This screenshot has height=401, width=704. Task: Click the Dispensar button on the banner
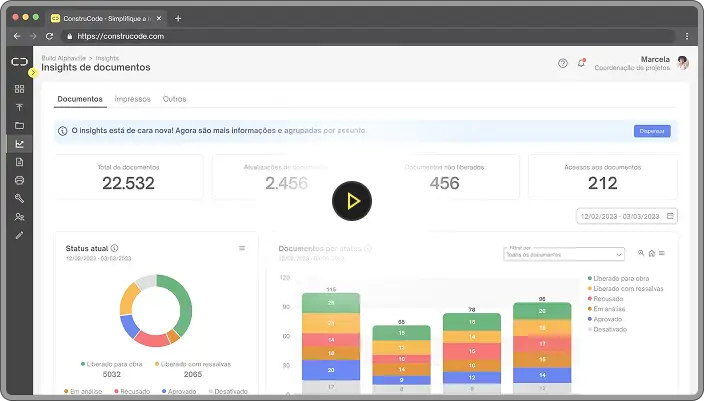click(651, 131)
